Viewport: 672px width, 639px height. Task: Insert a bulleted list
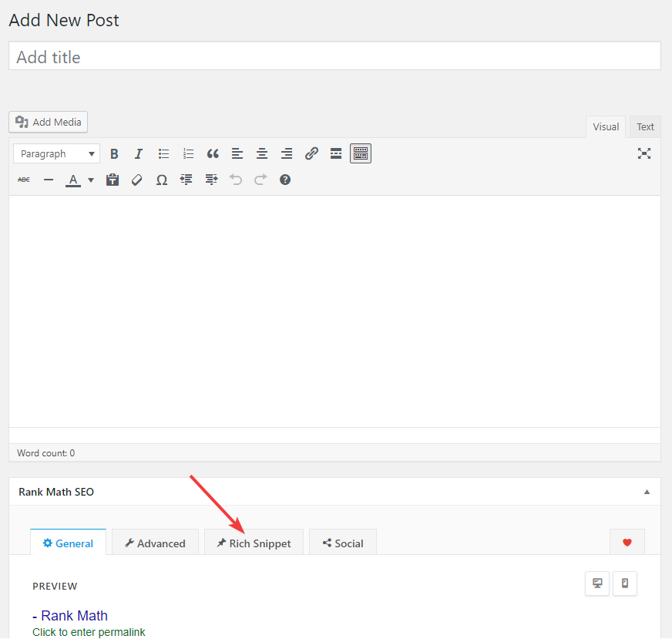click(163, 153)
